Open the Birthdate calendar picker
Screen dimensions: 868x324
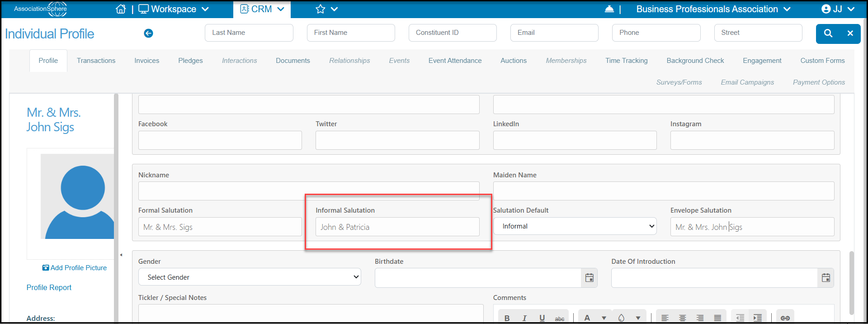[590, 278]
